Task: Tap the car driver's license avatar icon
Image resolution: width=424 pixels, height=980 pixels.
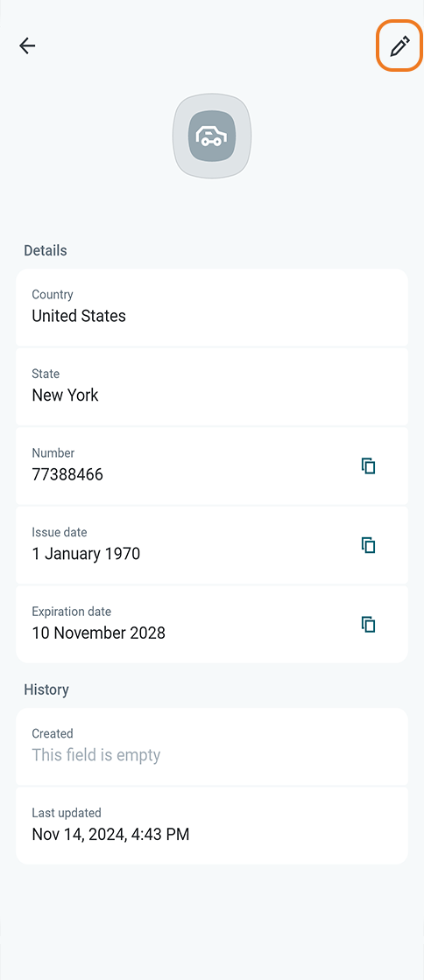Action: point(212,136)
